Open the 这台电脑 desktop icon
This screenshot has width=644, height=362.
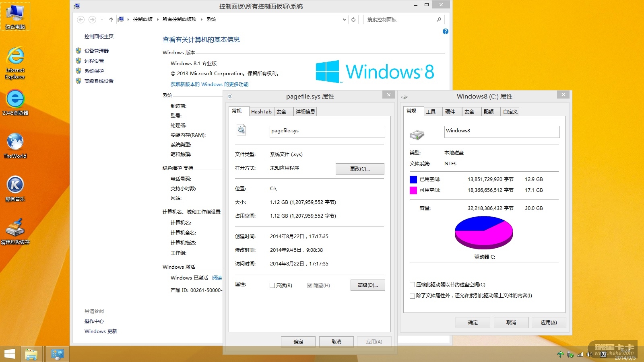[x=15, y=17]
